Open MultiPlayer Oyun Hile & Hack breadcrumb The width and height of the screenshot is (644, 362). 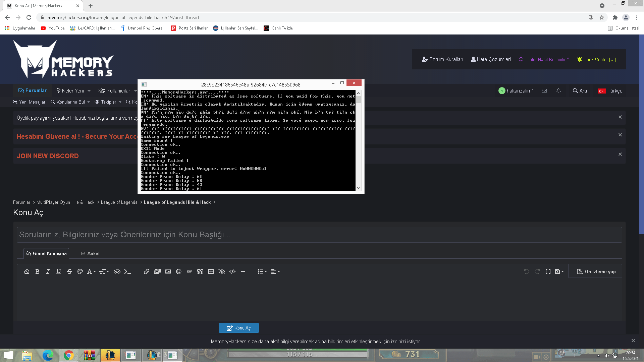point(65,202)
